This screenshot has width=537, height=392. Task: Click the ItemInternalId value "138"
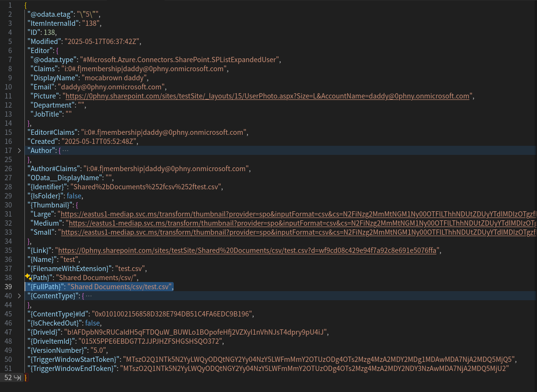(91, 23)
